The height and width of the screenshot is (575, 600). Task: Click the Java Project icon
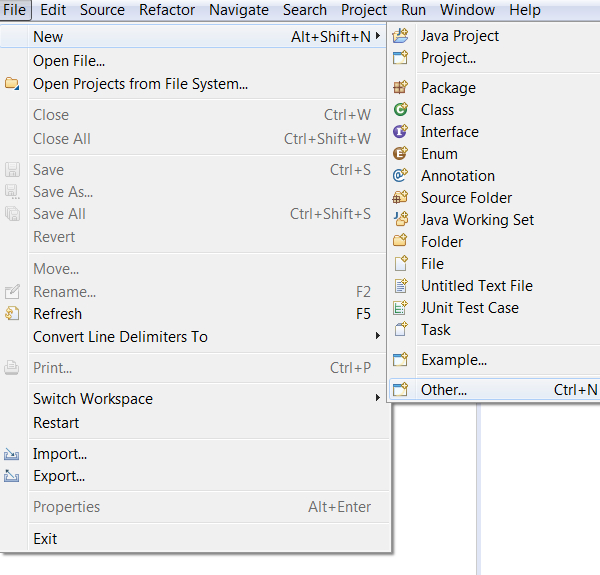tap(401, 36)
